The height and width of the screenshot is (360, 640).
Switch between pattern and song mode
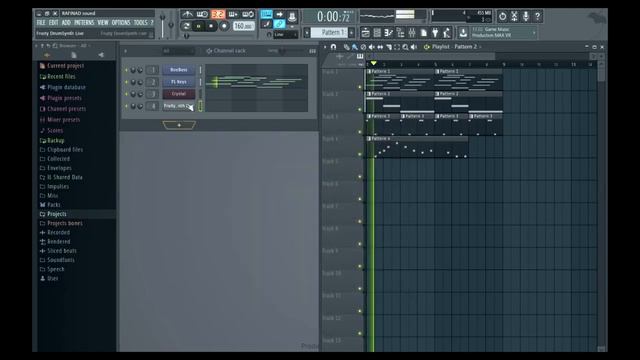[186, 26]
